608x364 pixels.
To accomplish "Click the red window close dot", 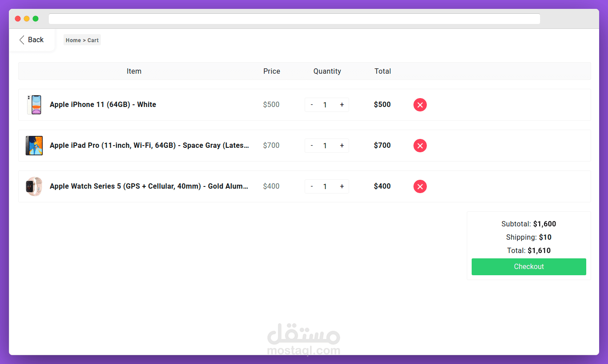I will coord(18,19).
